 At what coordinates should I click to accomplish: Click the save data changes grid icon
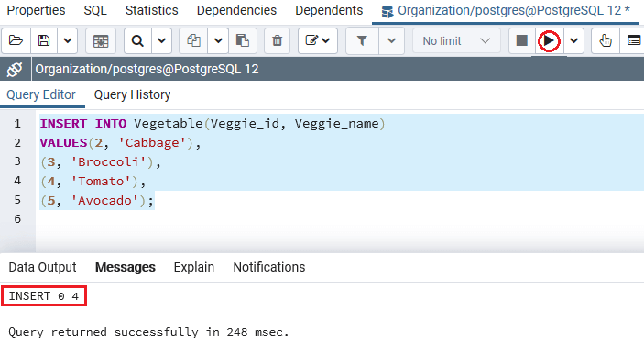(101, 40)
